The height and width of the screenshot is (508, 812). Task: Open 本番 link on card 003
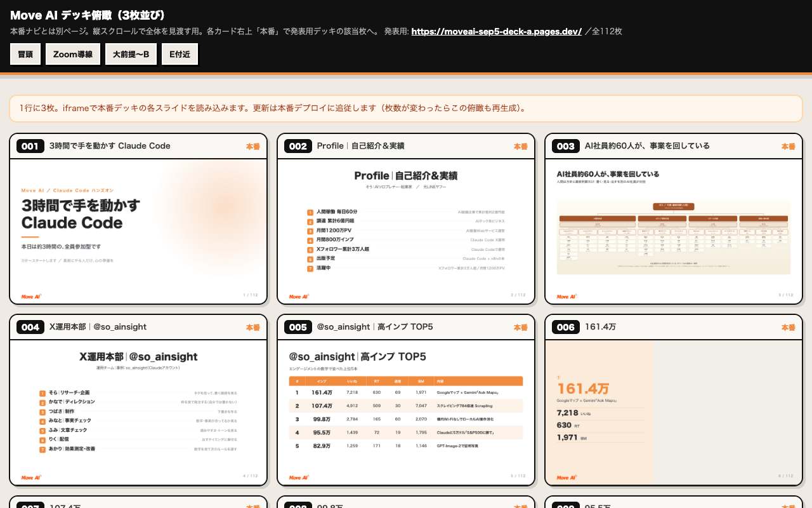(x=789, y=146)
